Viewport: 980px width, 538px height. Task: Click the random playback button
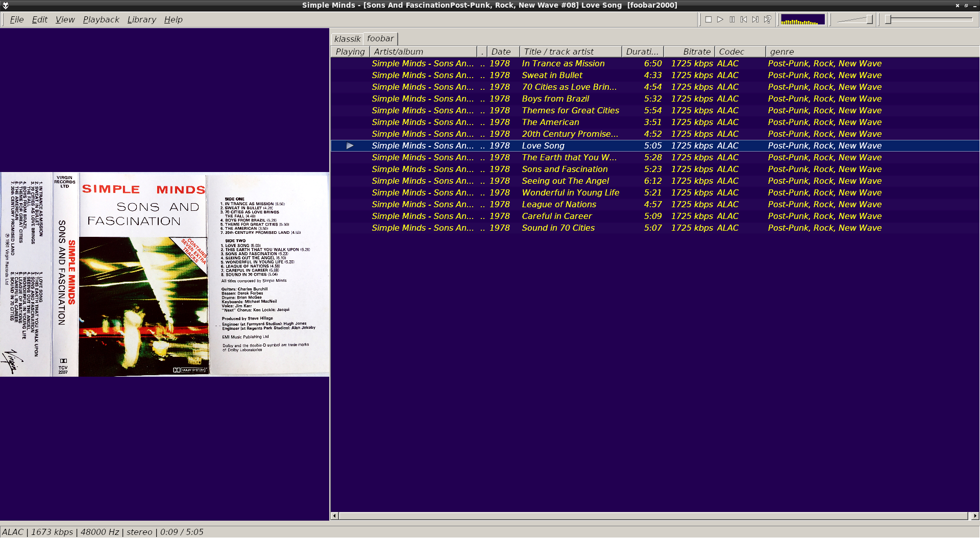[x=767, y=19]
